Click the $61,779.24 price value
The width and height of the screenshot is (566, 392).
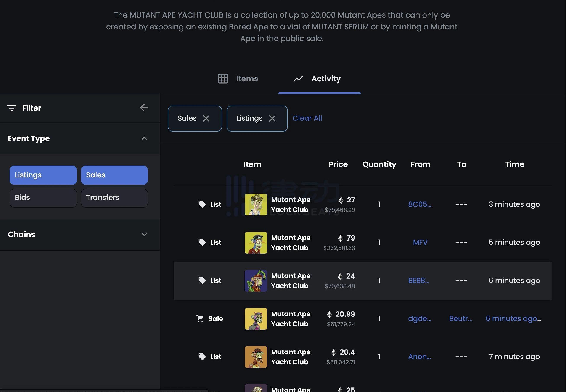tap(341, 324)
